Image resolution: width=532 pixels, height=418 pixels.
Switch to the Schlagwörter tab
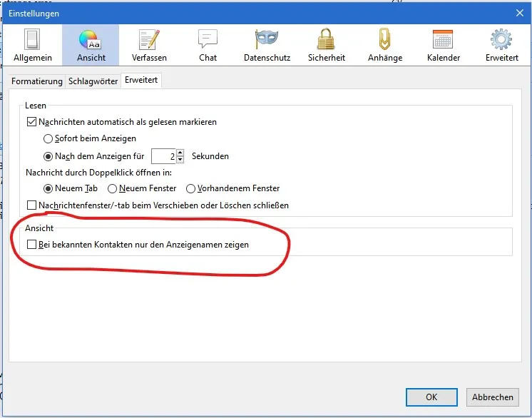pyautogui.click(x=93, y=81)
